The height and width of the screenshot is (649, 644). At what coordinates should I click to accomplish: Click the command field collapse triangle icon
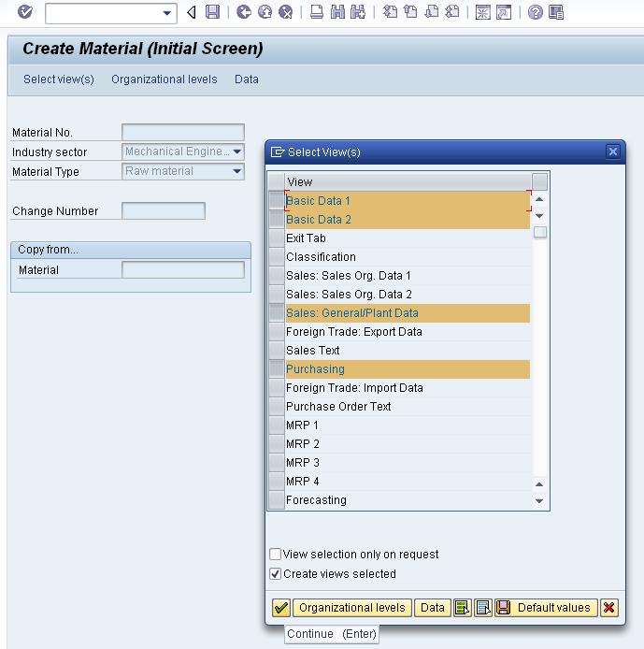pyautogui.click(x=191, y=12)
